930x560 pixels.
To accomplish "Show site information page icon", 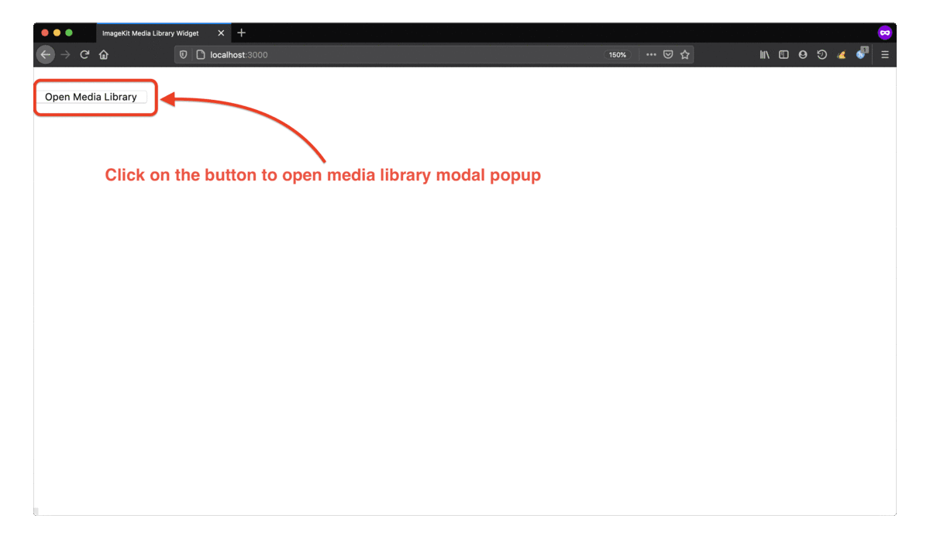I will click(x=200, y=55).
